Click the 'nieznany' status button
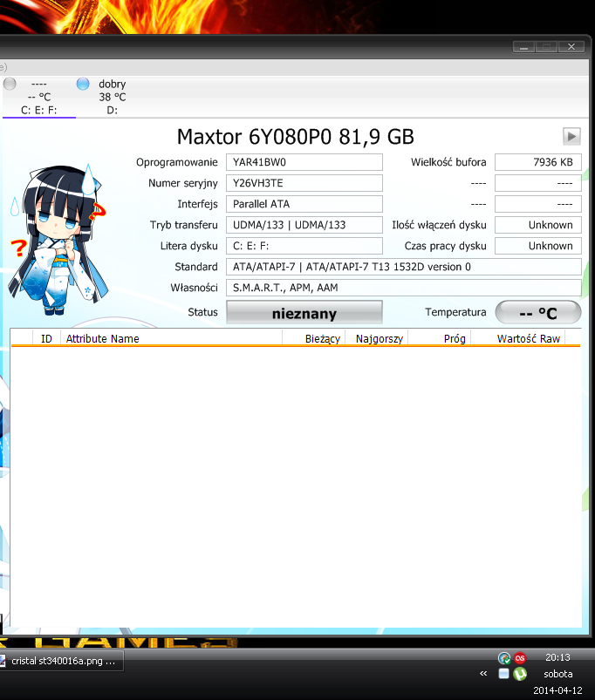 [304, 312]
